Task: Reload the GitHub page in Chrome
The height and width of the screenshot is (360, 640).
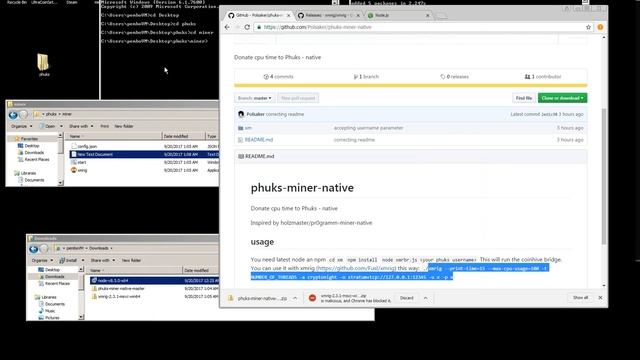Action: click(x=247, y=27)
